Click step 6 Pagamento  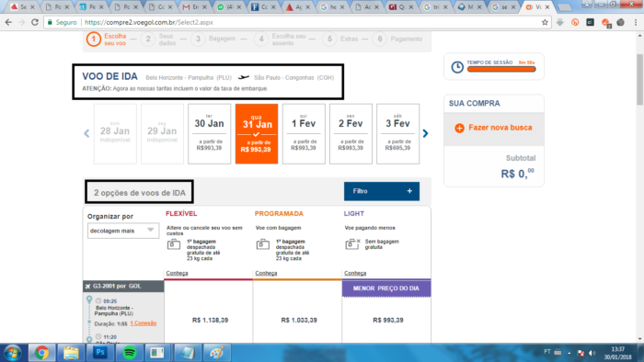(397, 39)
